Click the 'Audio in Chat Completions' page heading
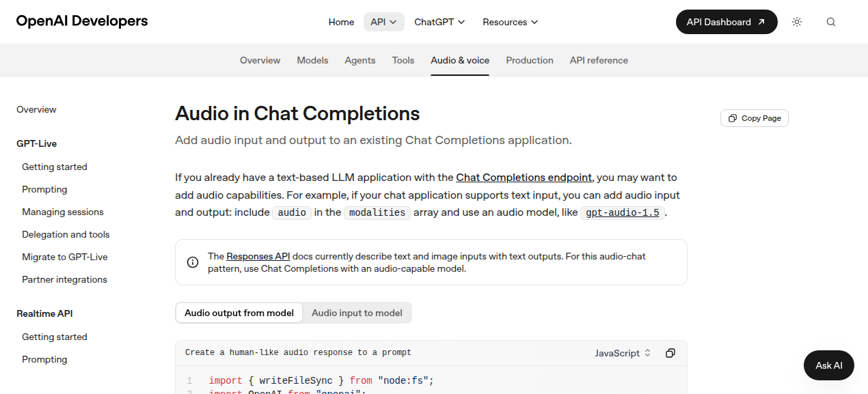 (x=297, y=113)
